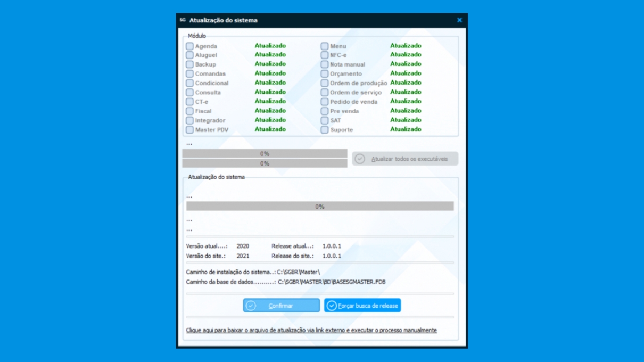Click the Atualização do sistema progress bar

click(320, 207)
